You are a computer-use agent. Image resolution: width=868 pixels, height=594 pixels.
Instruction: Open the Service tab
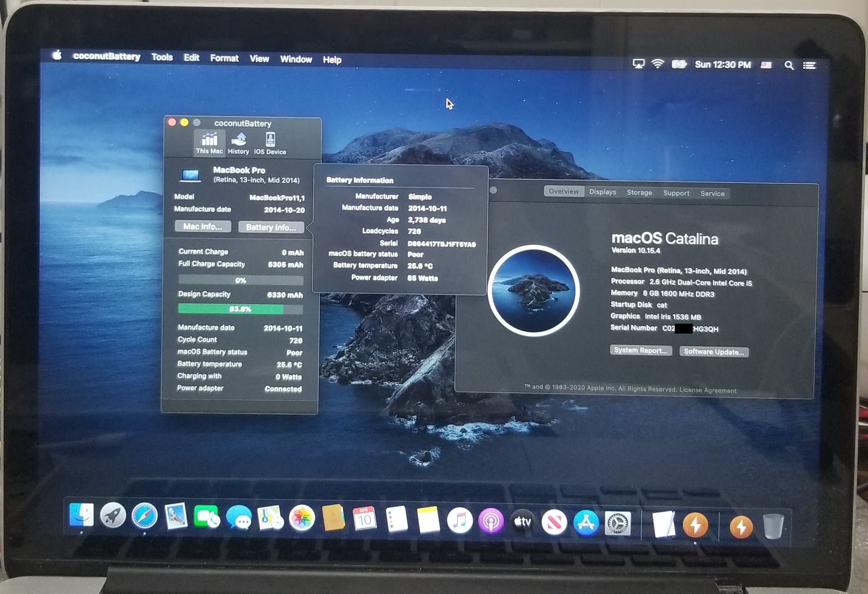(x=712, y=194)
